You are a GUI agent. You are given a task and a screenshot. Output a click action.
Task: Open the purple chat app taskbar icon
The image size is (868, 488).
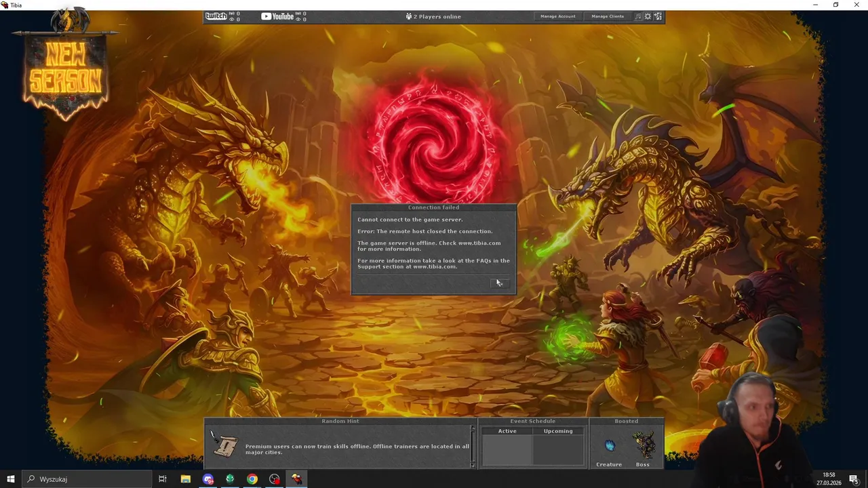point(208,479)
